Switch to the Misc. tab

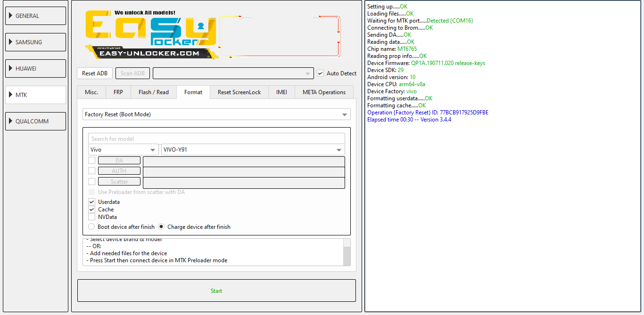[91, 92]
